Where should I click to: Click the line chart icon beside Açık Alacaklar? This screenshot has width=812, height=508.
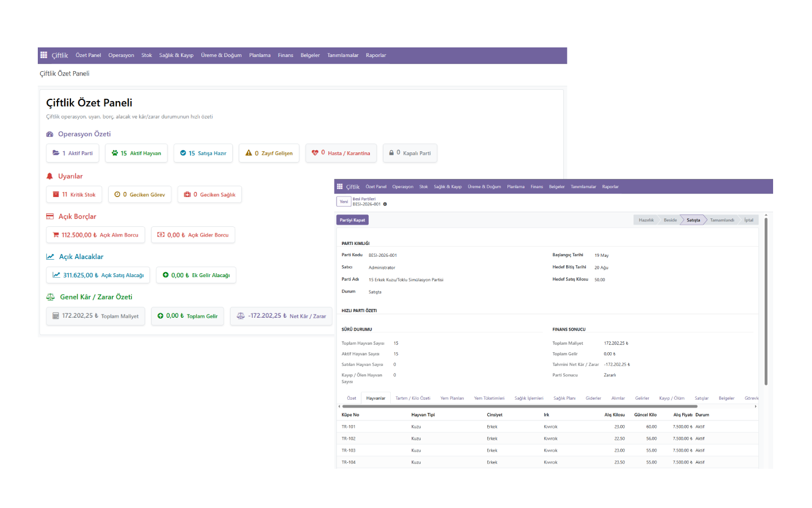[50, 257]
